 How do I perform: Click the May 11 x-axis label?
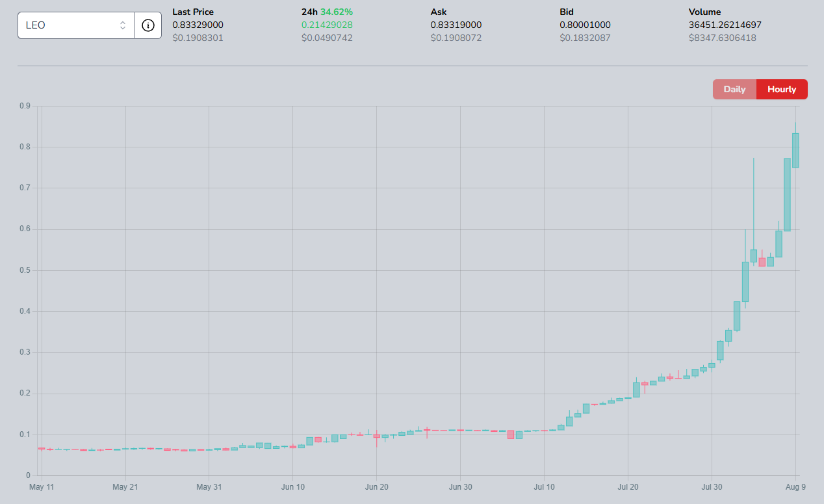coord(42,486)
